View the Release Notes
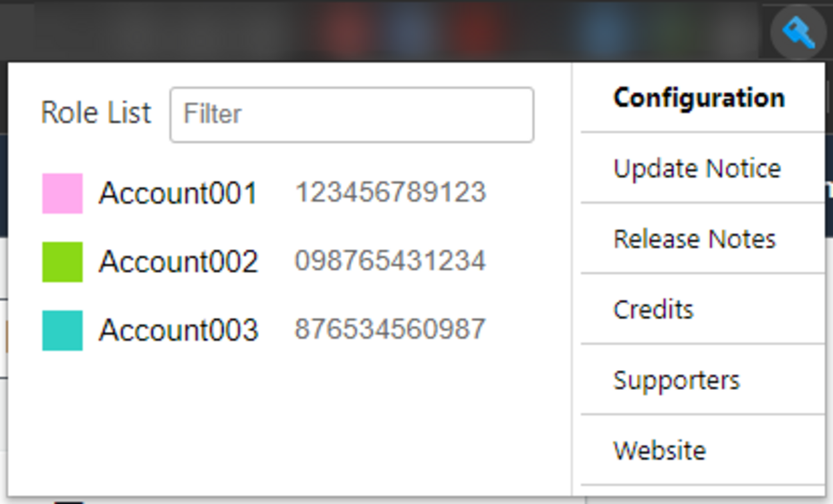Screen dimensions: 833x504 pos(694,240)
